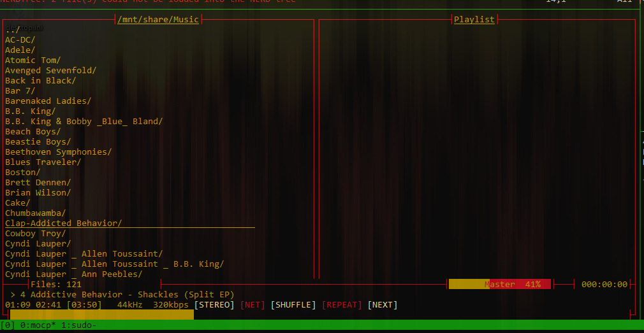
Task: Open Cyndi Lauper _ Allen Toussaint/ folder
Action: (84, 254)
